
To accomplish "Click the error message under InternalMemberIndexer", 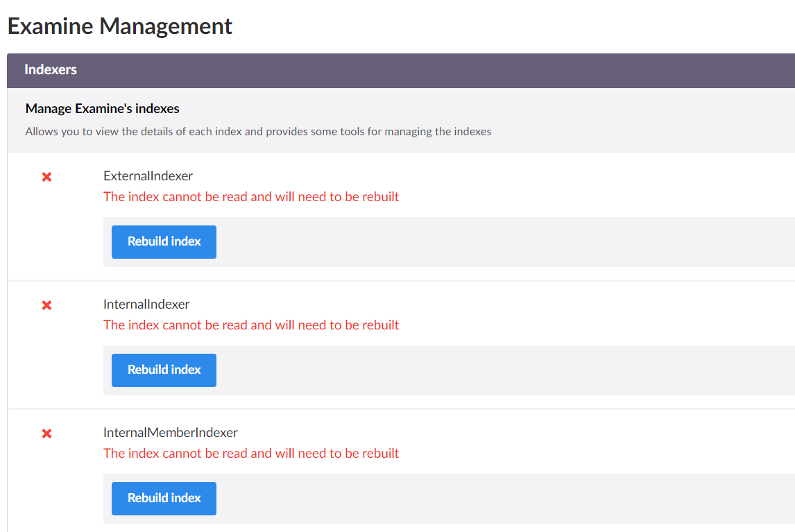I will 251,454.
